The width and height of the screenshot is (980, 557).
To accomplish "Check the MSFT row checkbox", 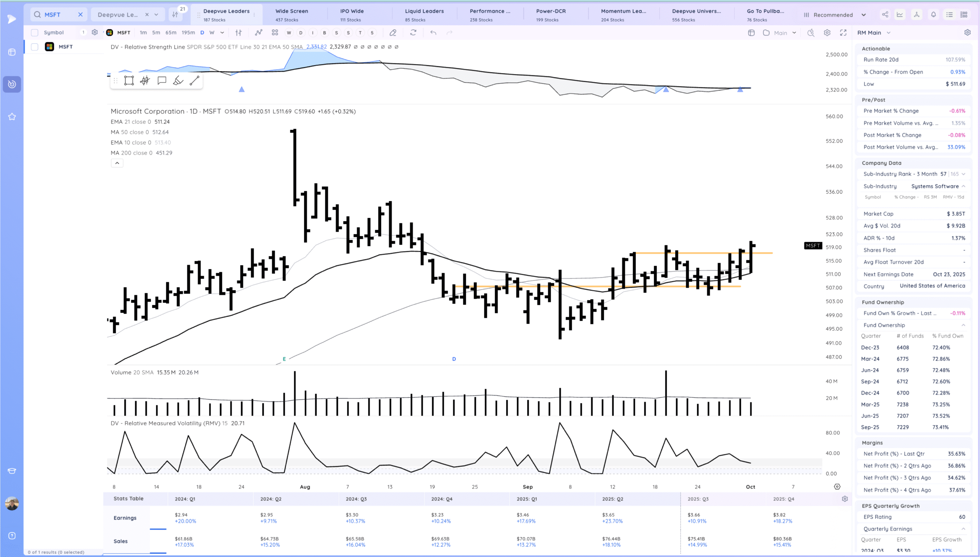I will [34, 47].
